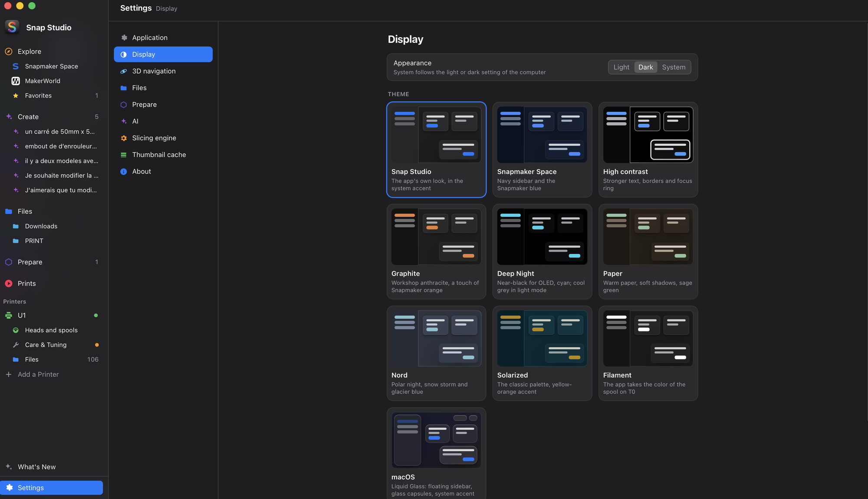Click the Files folder icon in sidebar
This screenshot has height=499, width=868.
(x=9, y=211)
